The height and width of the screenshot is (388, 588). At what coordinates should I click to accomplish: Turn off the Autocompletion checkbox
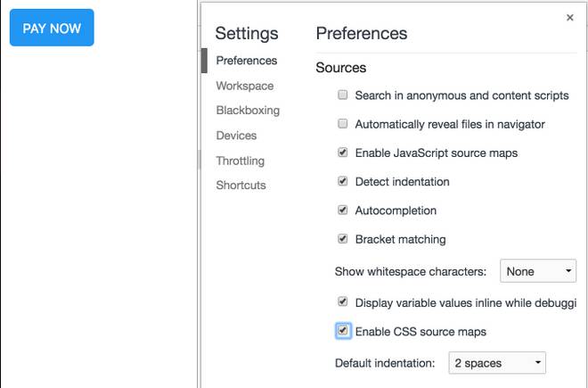tap(342, 211)
